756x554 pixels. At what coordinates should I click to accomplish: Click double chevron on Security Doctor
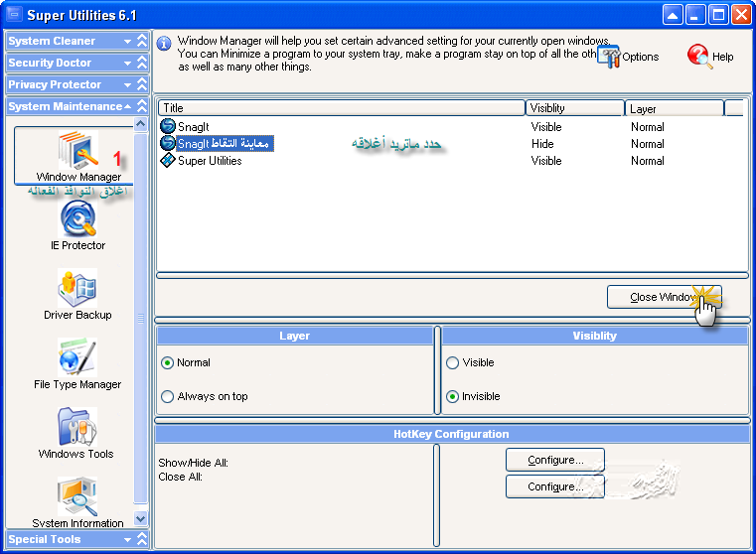pos(142,63)
